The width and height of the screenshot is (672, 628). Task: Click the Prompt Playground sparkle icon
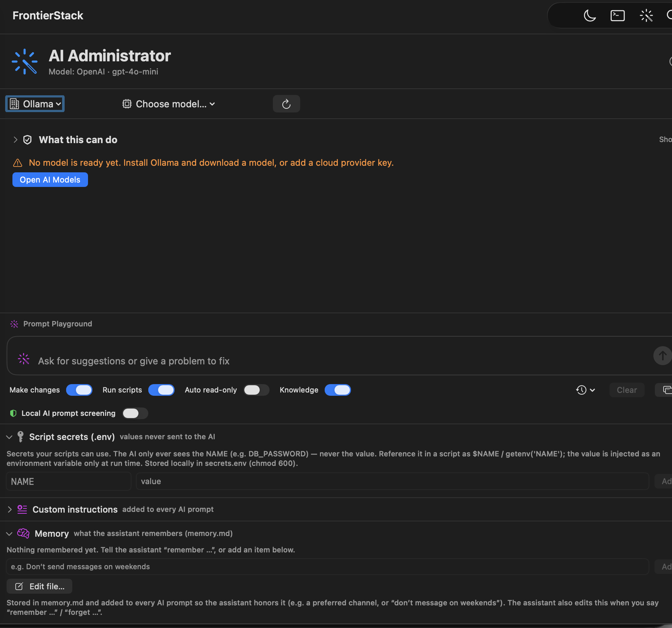14,324
